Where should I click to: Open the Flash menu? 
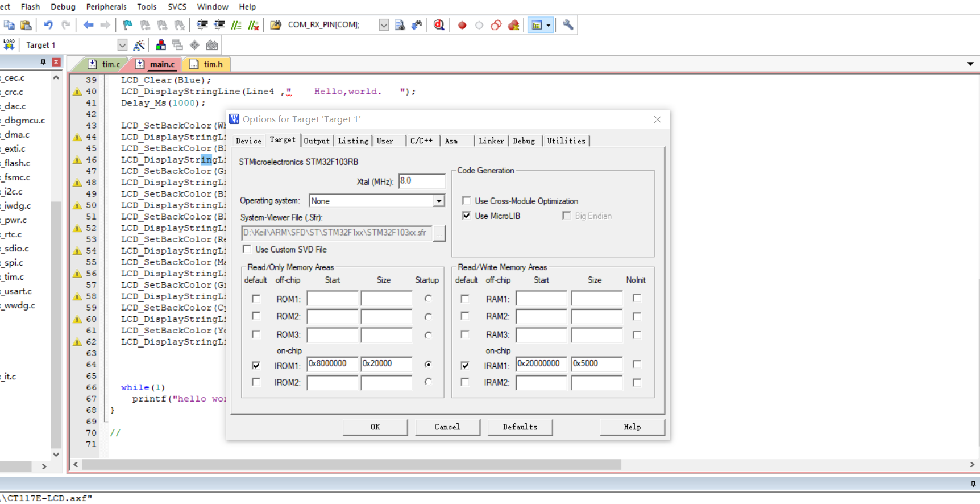coord(30,7)
